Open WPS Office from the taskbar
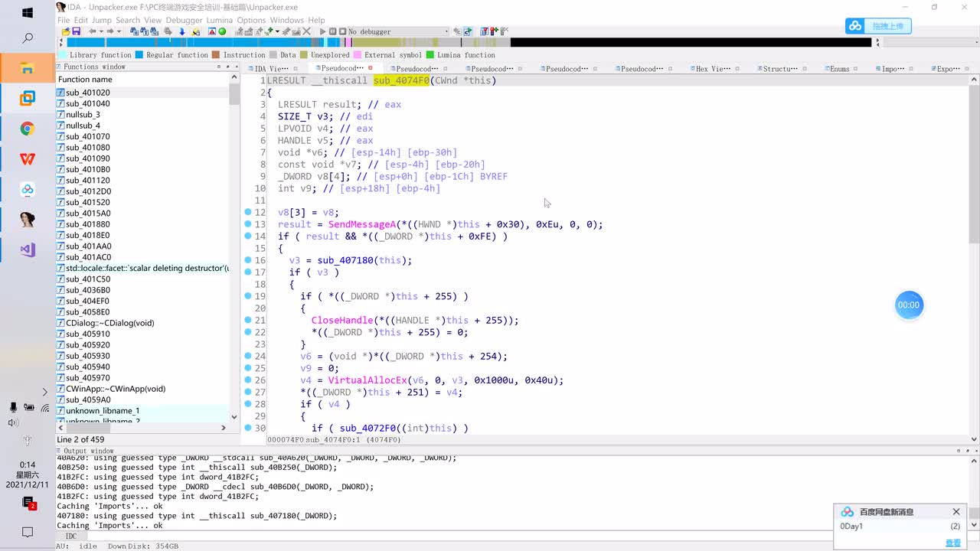Image resolution: width=980 pixels, height=551 pixels. click(28, 159)
